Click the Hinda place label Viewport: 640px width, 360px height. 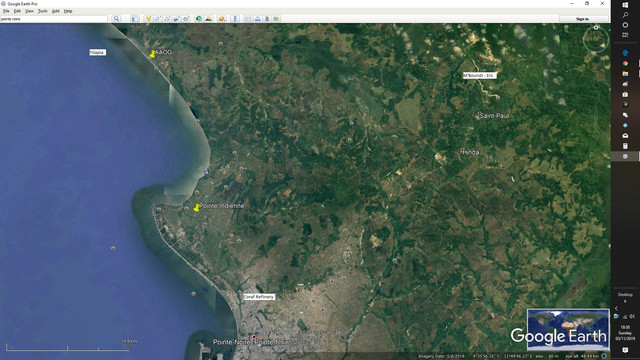[471, 152]
